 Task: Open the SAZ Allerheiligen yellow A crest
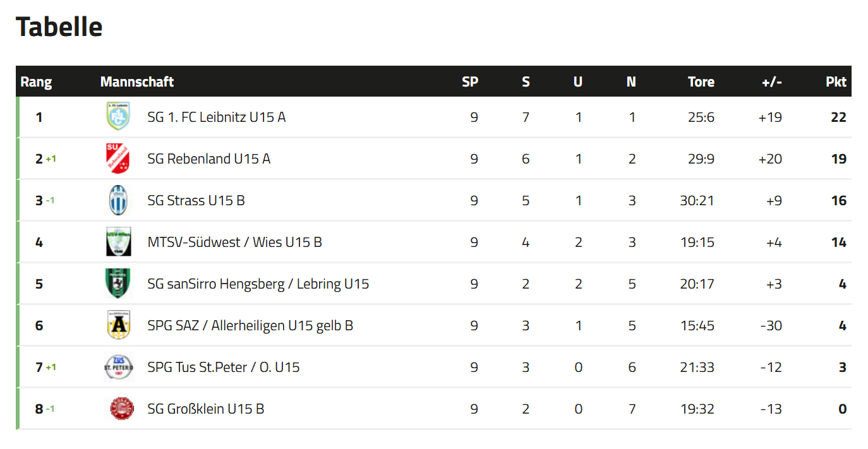(x=118, y=325)
